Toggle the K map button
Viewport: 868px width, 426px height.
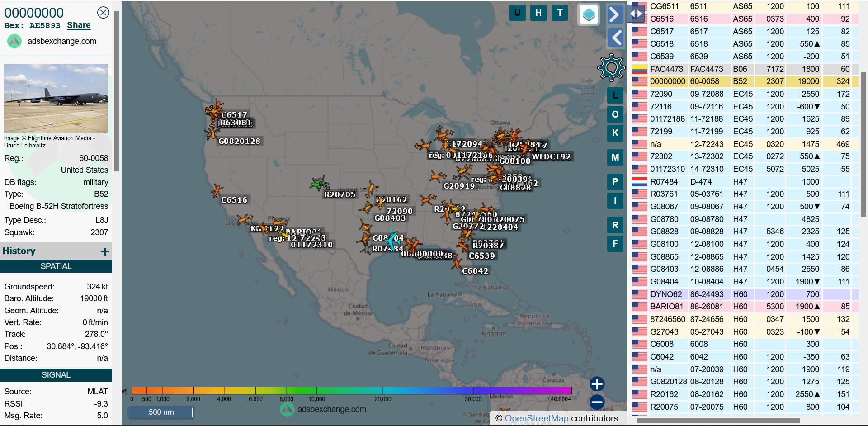(615, 133)
